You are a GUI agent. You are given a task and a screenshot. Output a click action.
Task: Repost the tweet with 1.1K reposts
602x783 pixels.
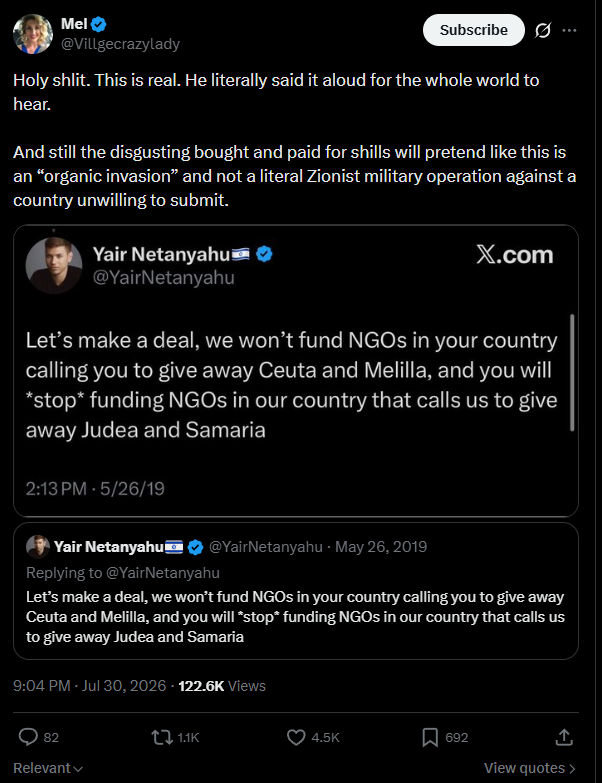pyautogui.click(x=162, y=737)
